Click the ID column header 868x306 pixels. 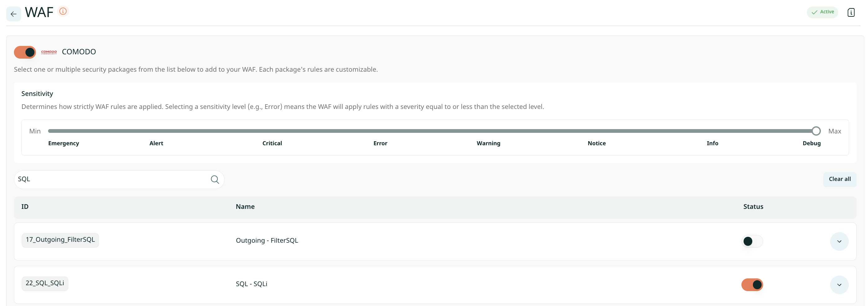coord(25,207)
